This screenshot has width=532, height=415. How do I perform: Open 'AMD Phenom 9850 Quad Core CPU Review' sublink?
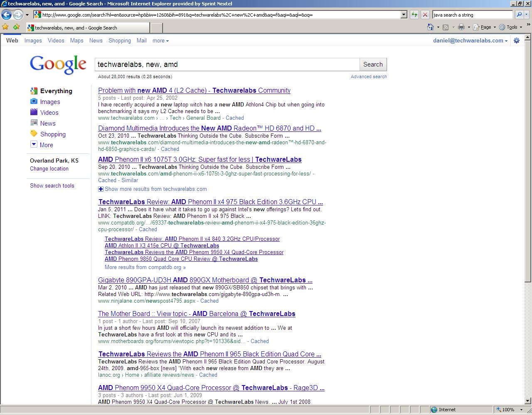181,259
